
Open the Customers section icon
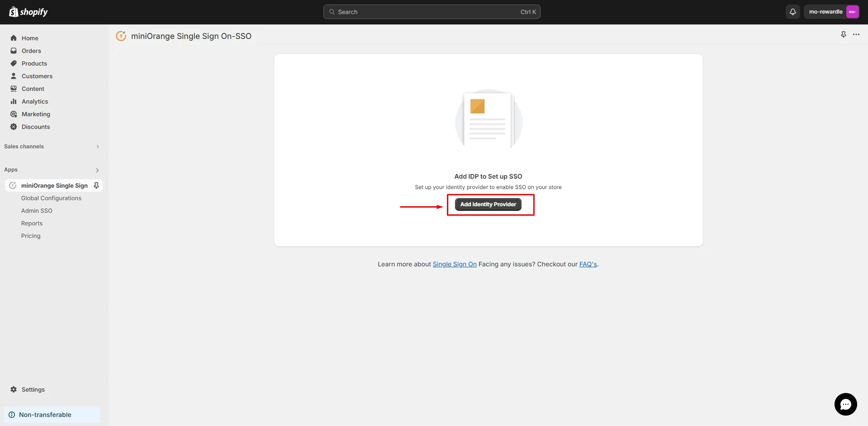(x=13, y=76)
